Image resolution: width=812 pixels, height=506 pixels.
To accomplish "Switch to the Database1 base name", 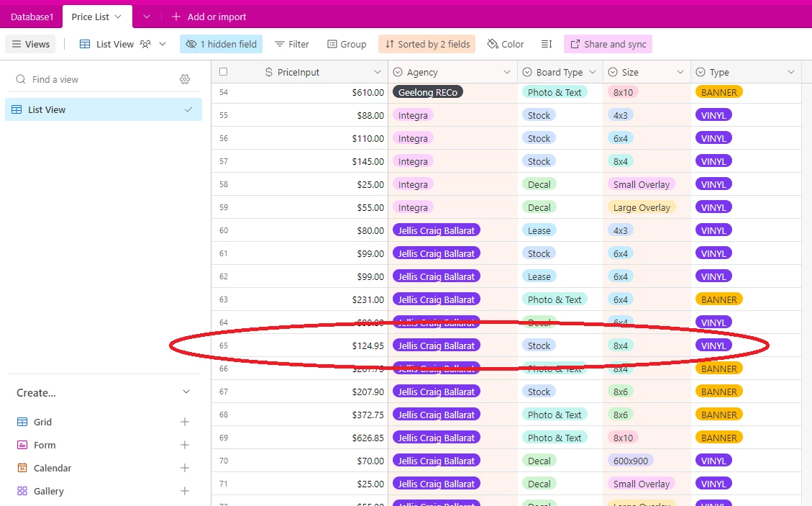I will click(32, 17).
